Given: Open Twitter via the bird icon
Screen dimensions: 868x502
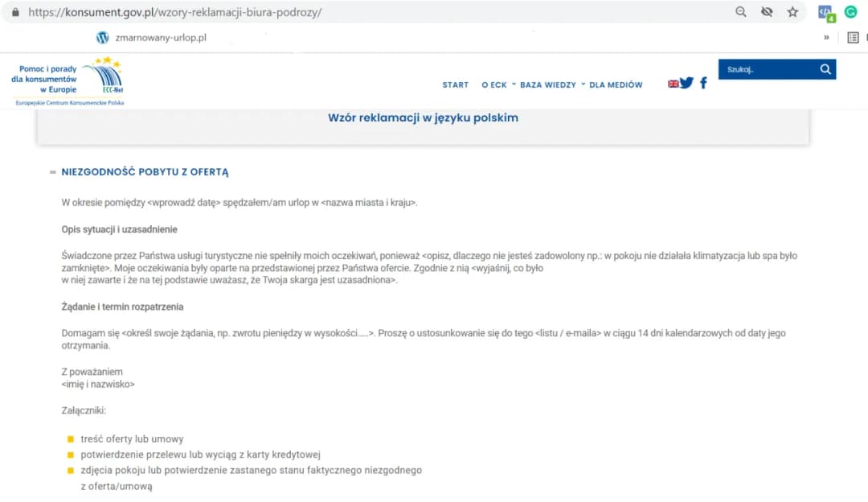Looking at the screenshot, I should pos(687,82).
